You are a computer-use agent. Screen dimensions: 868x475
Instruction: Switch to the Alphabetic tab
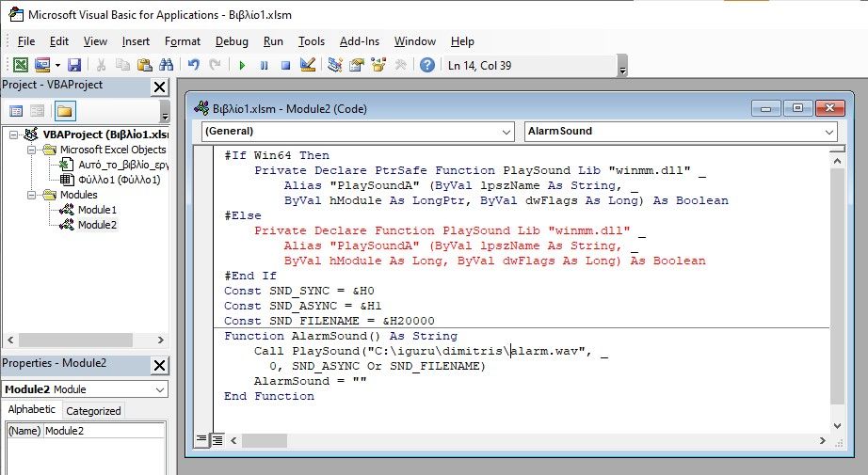(x=32, y=410)
